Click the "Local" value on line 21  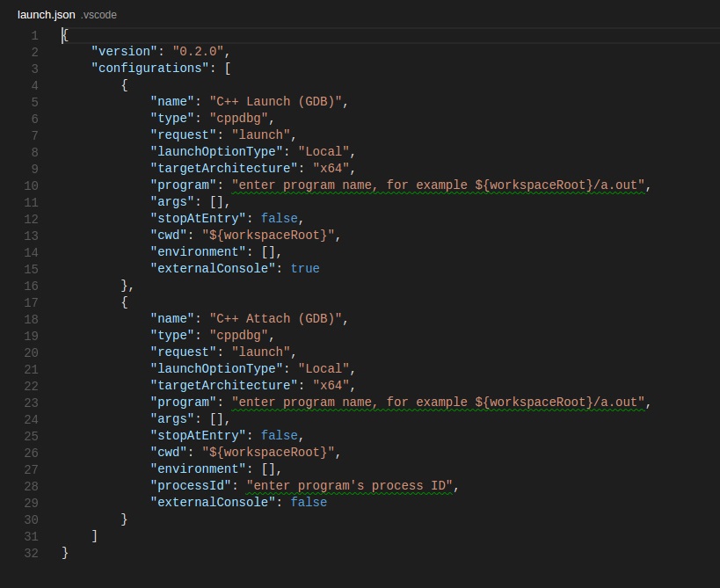[x=324, y=369]
